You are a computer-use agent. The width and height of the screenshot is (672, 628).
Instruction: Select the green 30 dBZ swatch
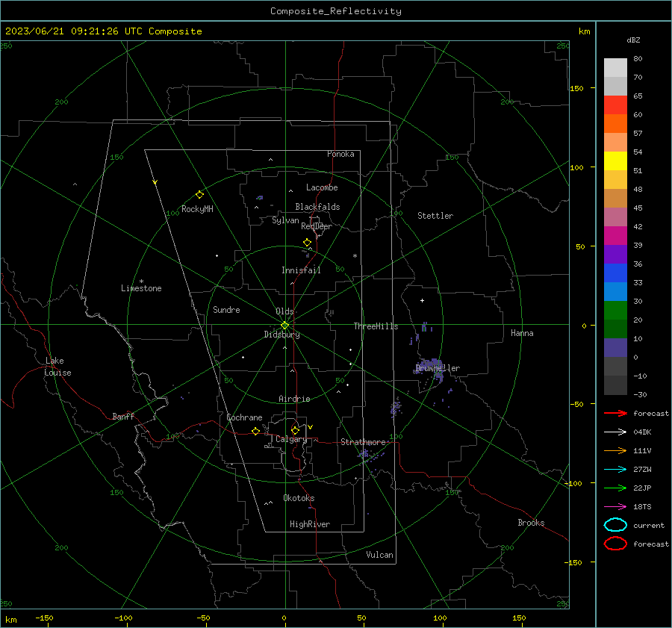615,310
